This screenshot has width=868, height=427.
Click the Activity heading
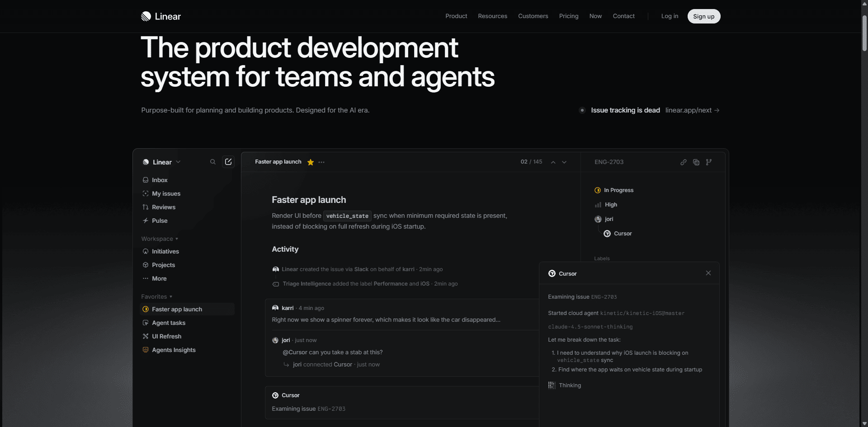tap(285, 249)
